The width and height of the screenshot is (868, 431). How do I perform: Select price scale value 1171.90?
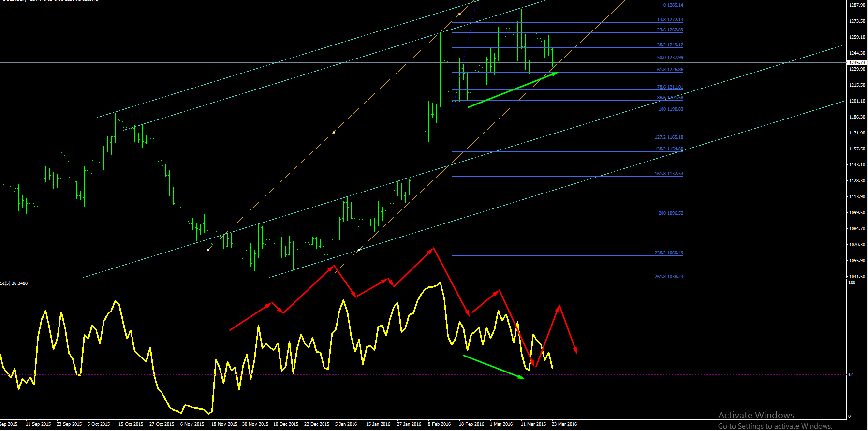click(857, 133)
